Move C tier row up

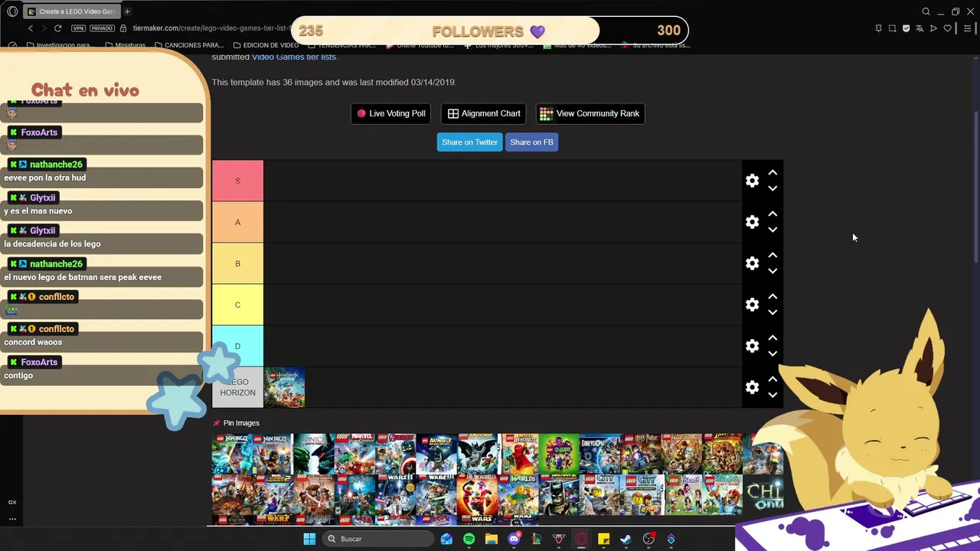[773, 297]
